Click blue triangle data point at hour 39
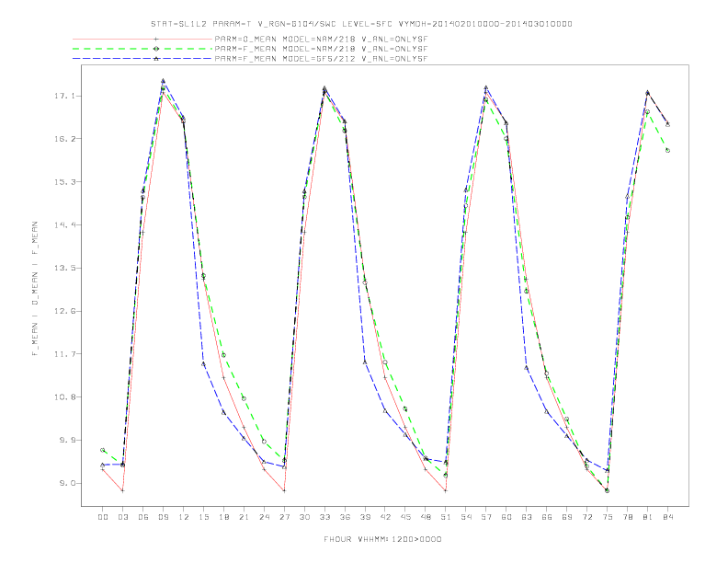728x563 pixels. (x=365, y=362)
